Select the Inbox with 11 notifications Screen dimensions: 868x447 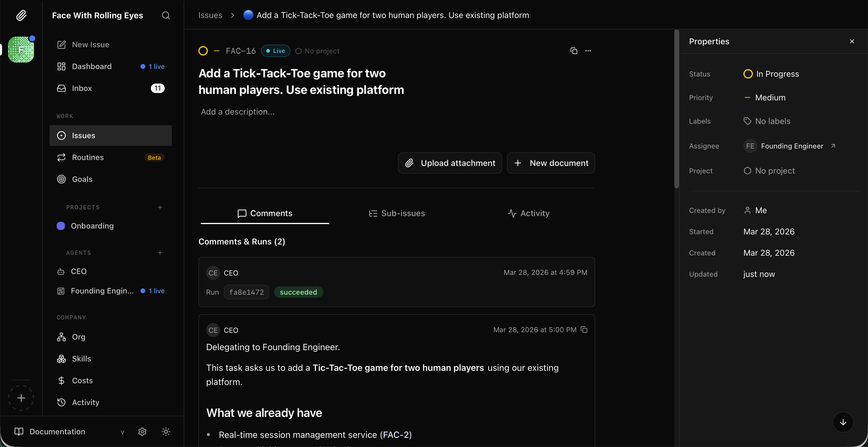click(x=82, y=88)
